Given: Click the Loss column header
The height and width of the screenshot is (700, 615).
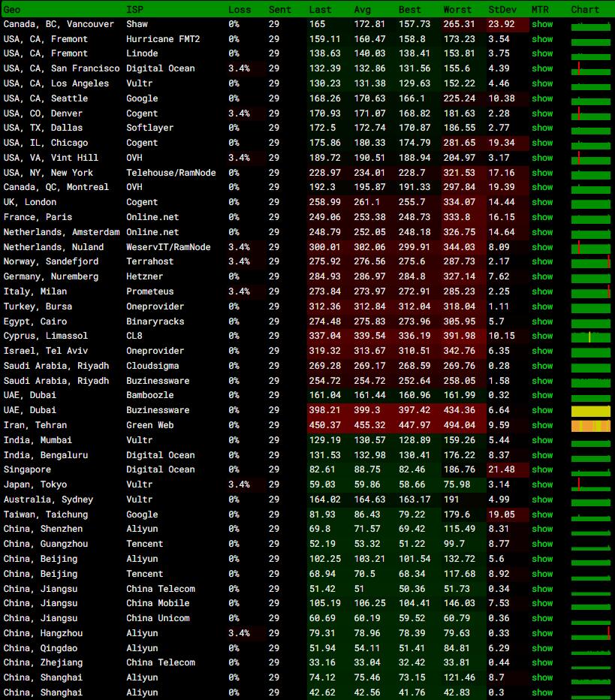Looking at the screenshot, I should coord(240,9).
